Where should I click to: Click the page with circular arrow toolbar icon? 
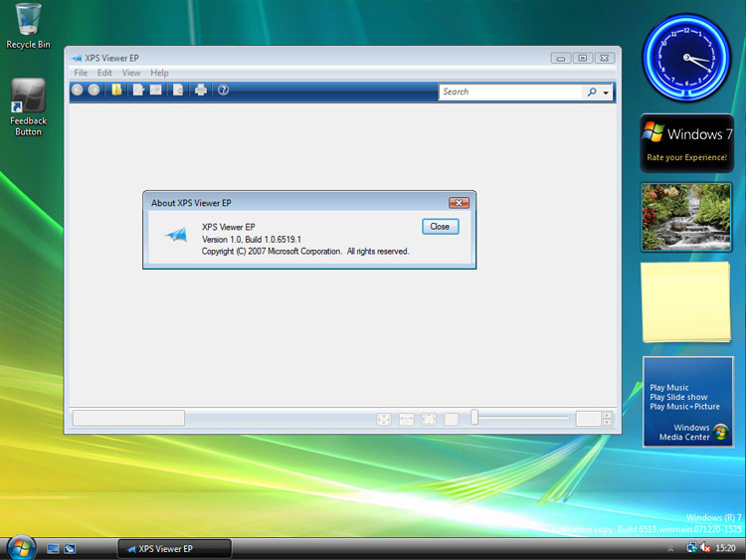point(178,90)
